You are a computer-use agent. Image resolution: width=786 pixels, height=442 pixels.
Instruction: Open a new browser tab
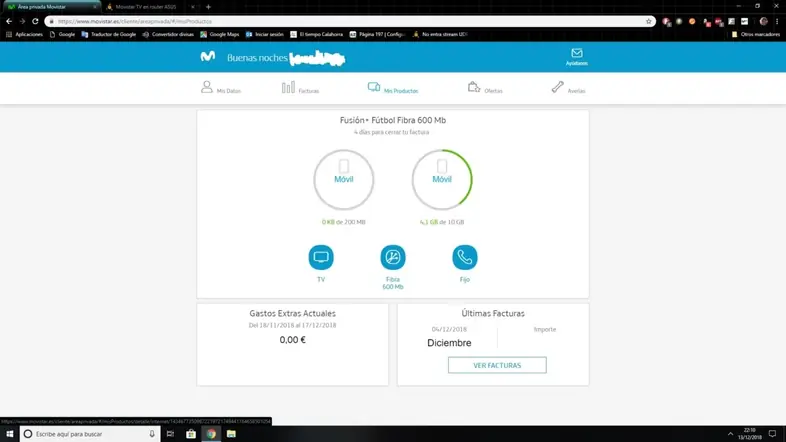[209, 7]
